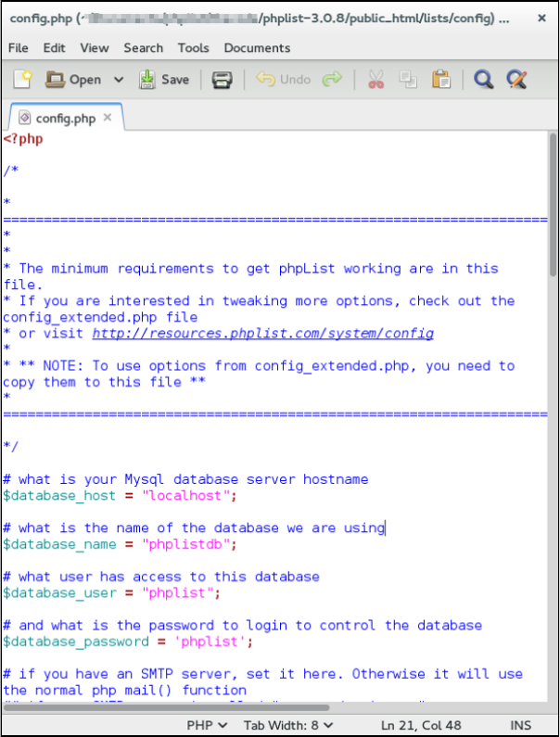The image size is (560, 737).
Task: Open a file using the Open button
Action: tap(73, 80)
